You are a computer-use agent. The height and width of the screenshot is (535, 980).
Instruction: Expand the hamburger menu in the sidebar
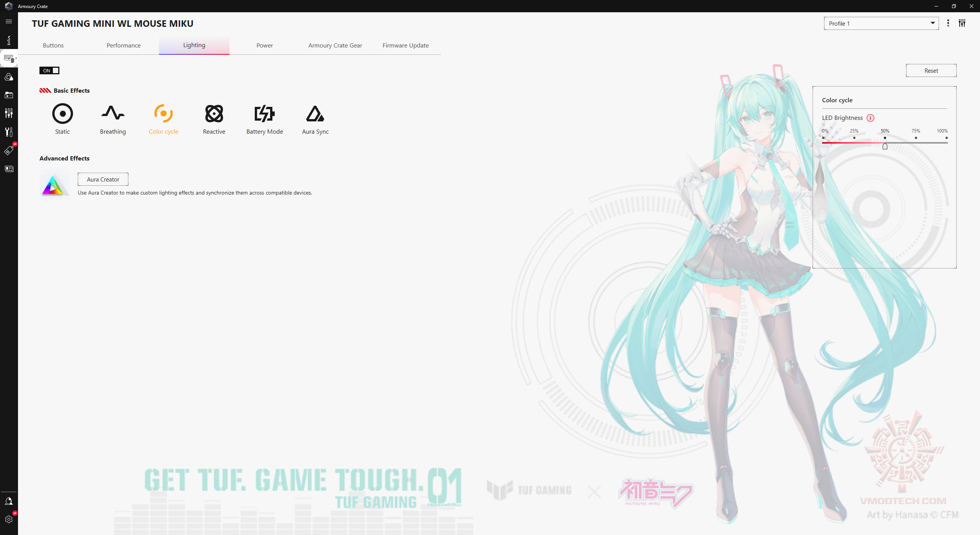pos(9,21)
